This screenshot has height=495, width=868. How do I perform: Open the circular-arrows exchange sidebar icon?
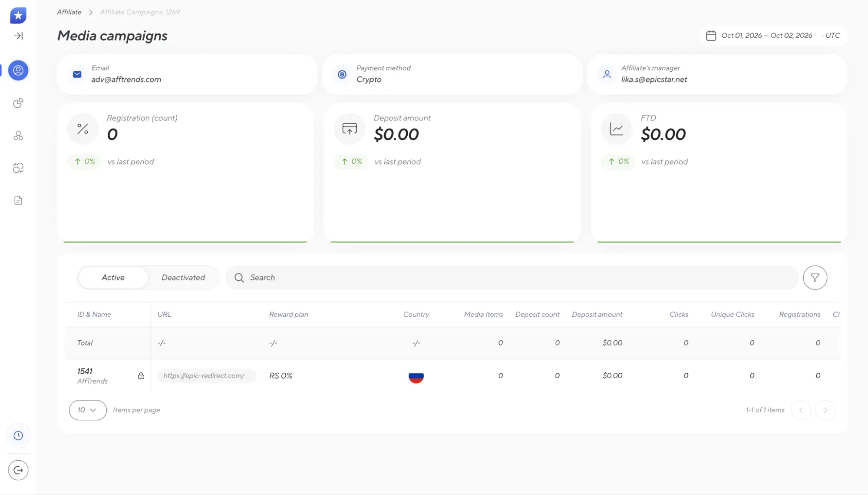[18, 168]
